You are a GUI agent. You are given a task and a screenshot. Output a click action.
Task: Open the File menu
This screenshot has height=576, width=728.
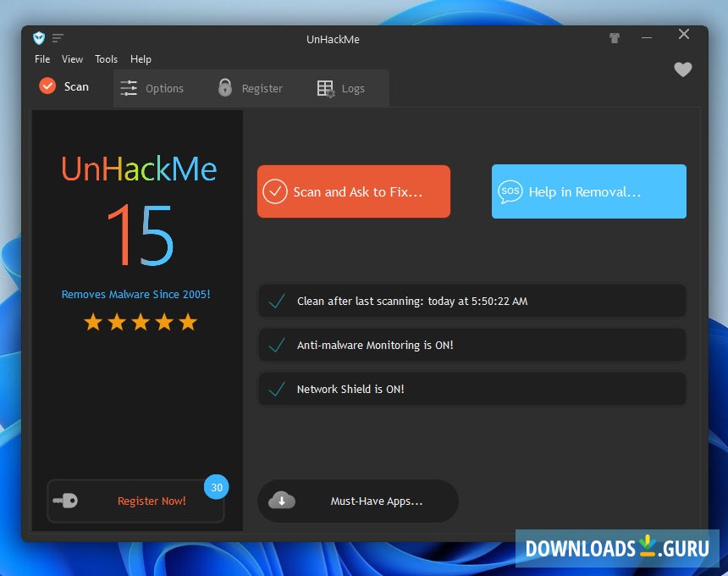42,59
